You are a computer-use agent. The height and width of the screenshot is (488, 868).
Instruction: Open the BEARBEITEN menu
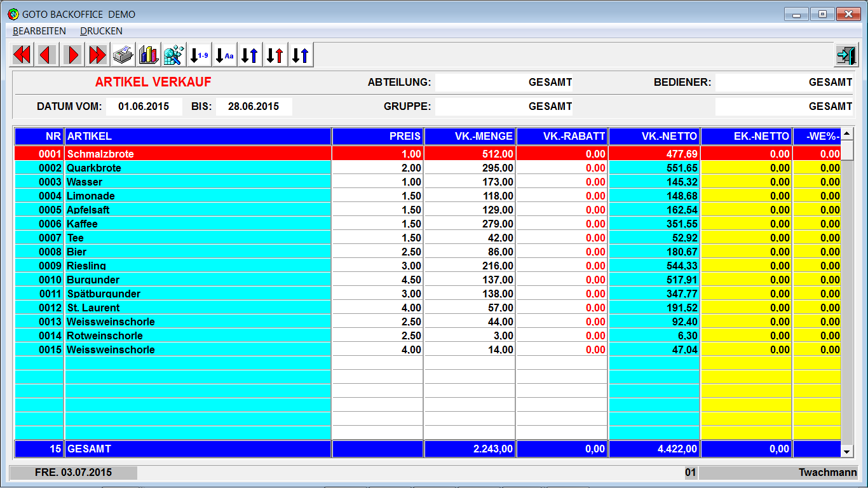pyautogui.click(x=39, y=30)
